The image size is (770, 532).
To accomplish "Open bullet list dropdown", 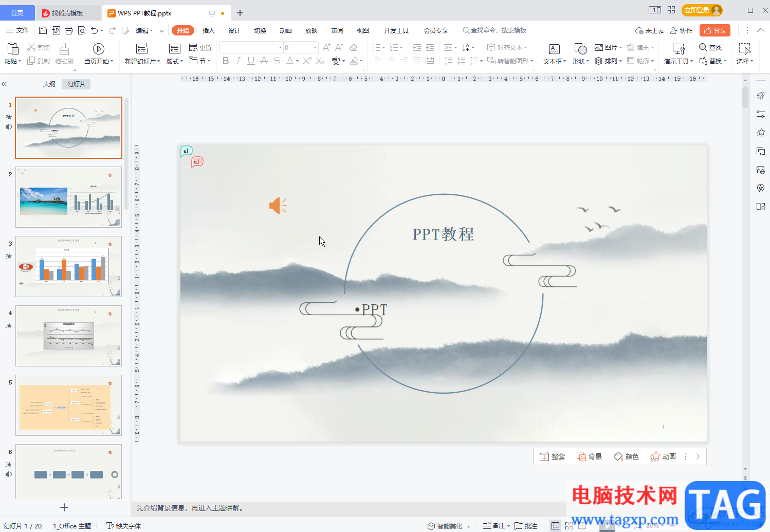I will tap(383, 47).
